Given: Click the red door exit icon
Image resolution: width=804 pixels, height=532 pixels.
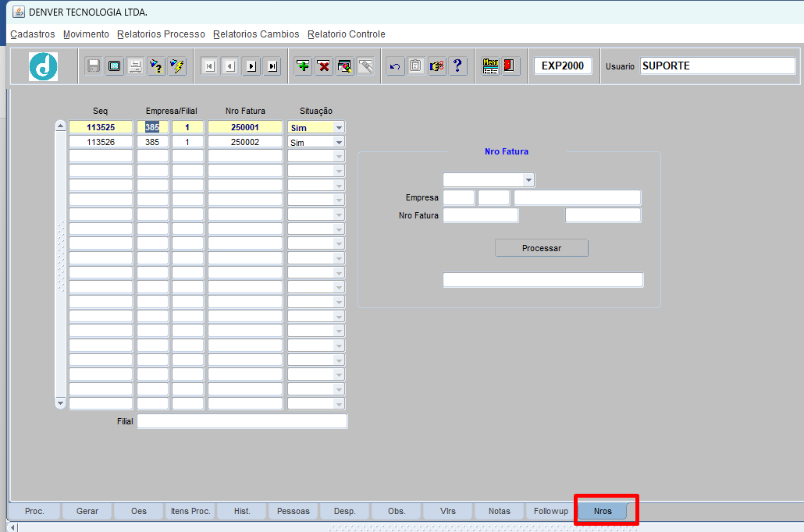Looking at the screenshot, I should pyautogui.click(x=511, y=66).
